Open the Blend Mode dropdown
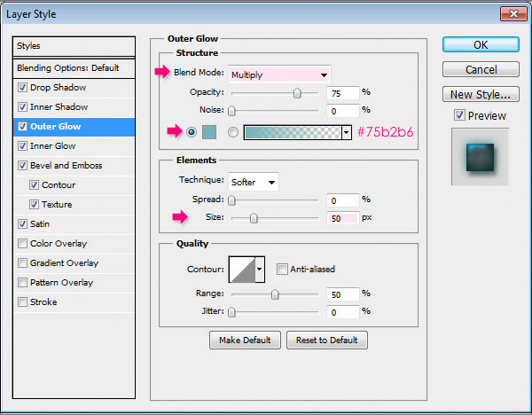This screenshot has height=415, width=532. coord(279,74)
